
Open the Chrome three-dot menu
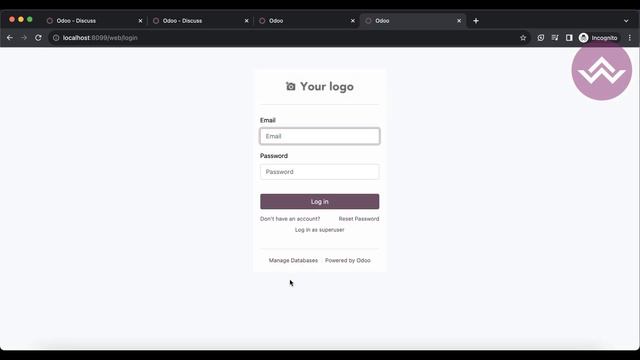(x=629, y=38)
